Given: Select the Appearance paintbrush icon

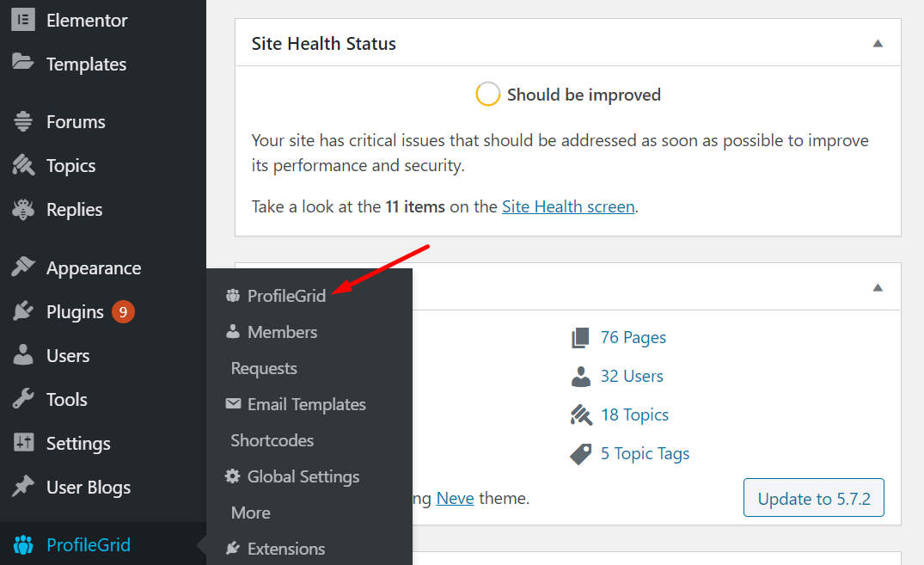Looking at the screenshot, I should (x=21, y=267).
